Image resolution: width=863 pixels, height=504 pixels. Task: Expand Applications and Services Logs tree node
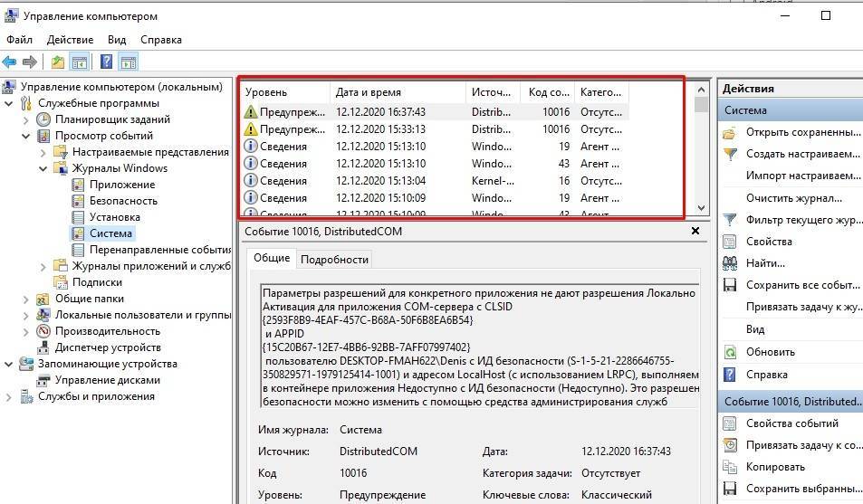[43, 266]
